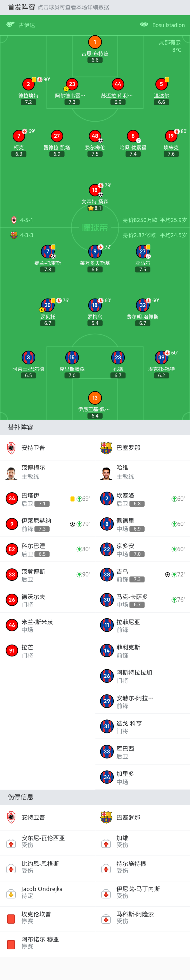The width and height of the screenshot is (190, 980).
Task: Click number 19 埃朱克 player icon
Action: coord(171,136)
